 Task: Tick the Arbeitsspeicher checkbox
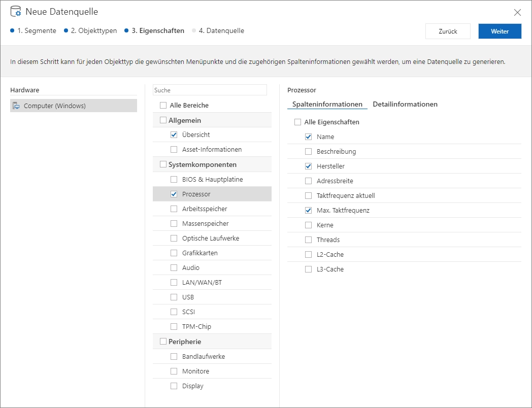tap(174, 209)
